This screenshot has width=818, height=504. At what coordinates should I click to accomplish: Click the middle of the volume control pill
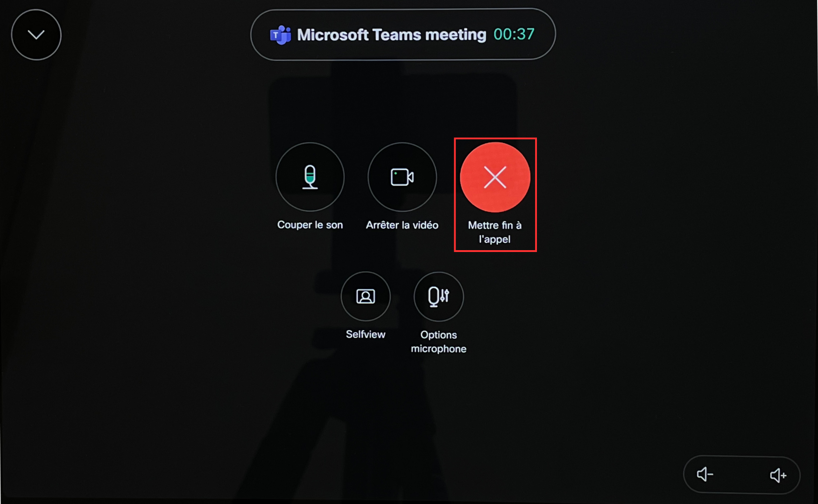[742, 475]
